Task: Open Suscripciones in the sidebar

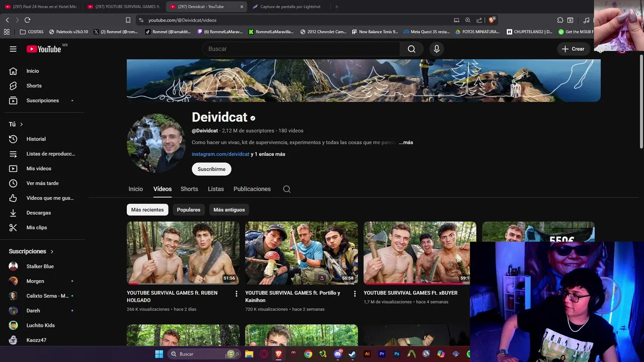Action: tap(42, 101)
